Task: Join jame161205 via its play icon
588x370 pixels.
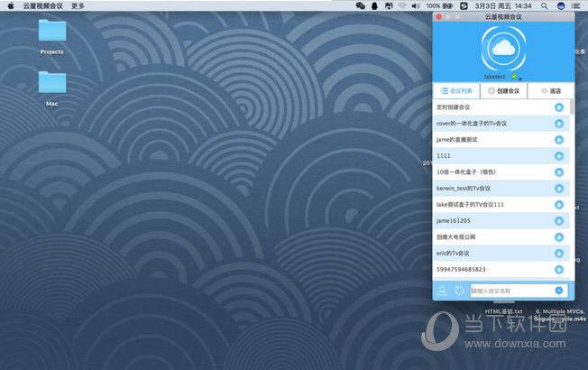Action: (559, 221)
